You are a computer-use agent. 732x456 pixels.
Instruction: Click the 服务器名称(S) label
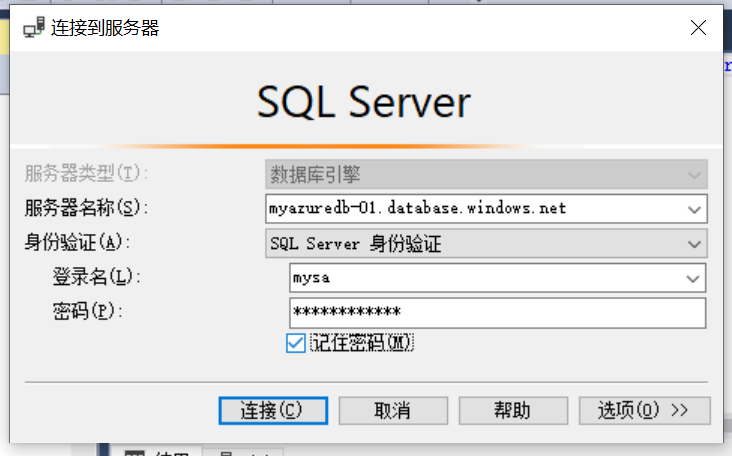[86, 208]
